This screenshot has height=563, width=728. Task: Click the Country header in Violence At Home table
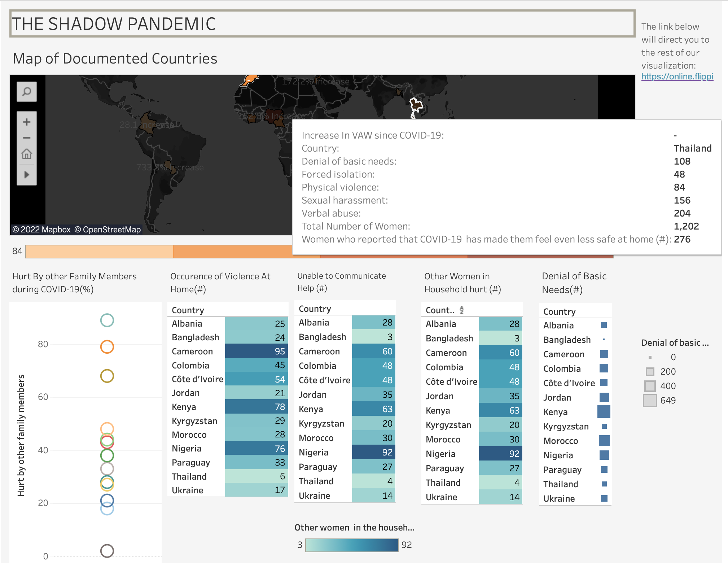(188, 310)
